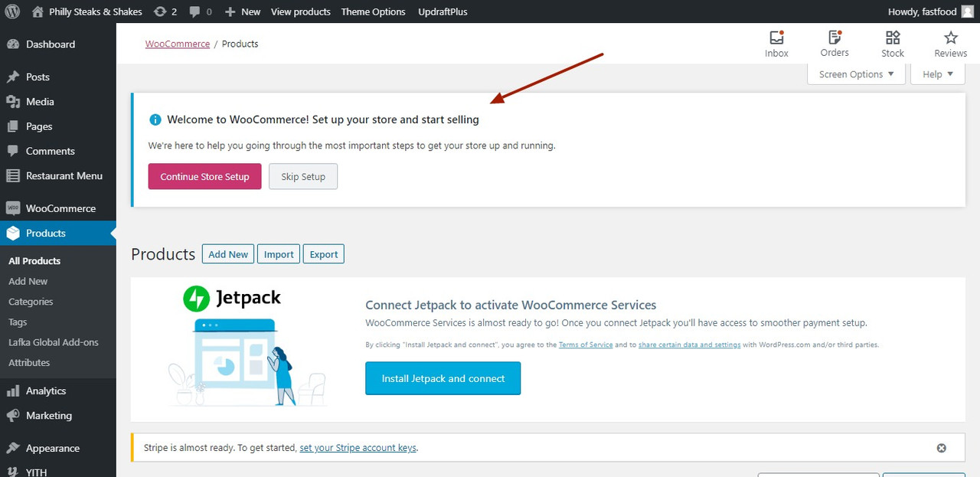The height and width of the screenshot is (477, 980).
Task: Click the Products box icon in sidebar
Action: [13, 233]
